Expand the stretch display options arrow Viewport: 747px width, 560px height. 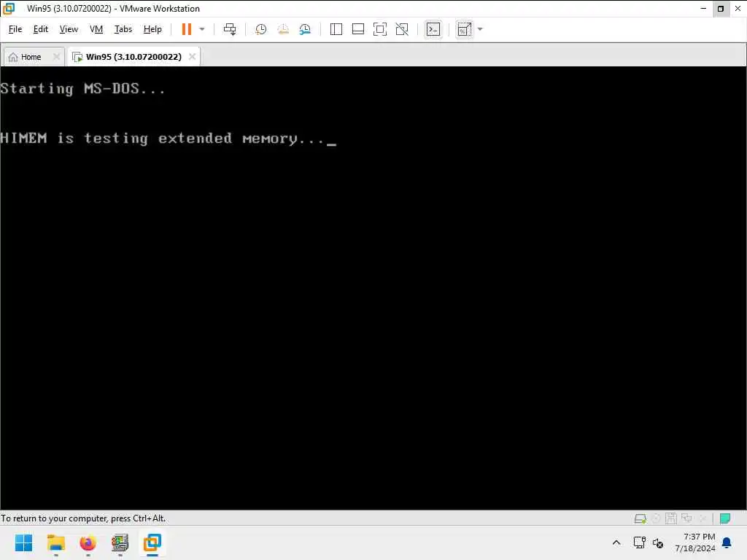pos(480,29)
